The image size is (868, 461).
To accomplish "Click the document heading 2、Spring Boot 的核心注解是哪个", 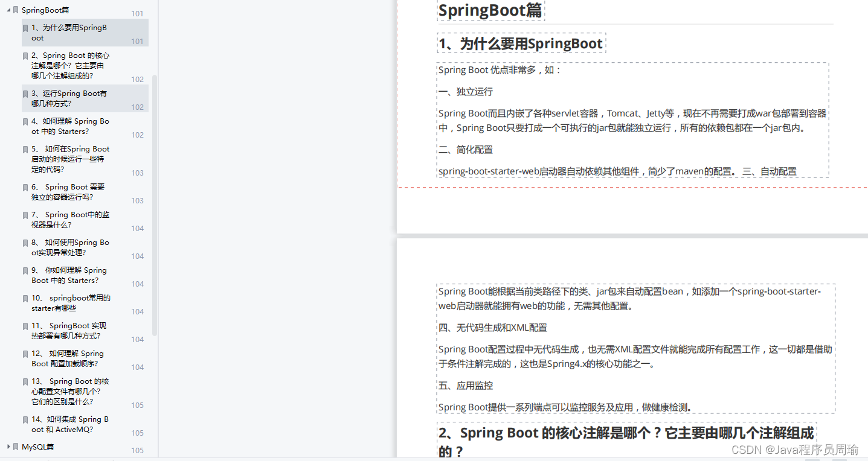I will (626, 442).
